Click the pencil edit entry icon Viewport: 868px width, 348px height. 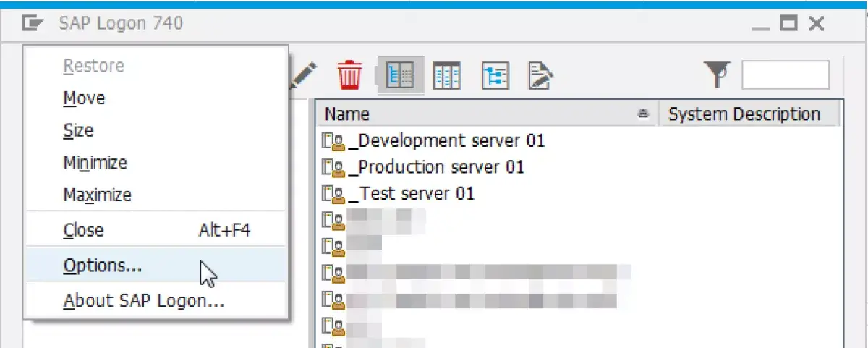tap(304, 75)
